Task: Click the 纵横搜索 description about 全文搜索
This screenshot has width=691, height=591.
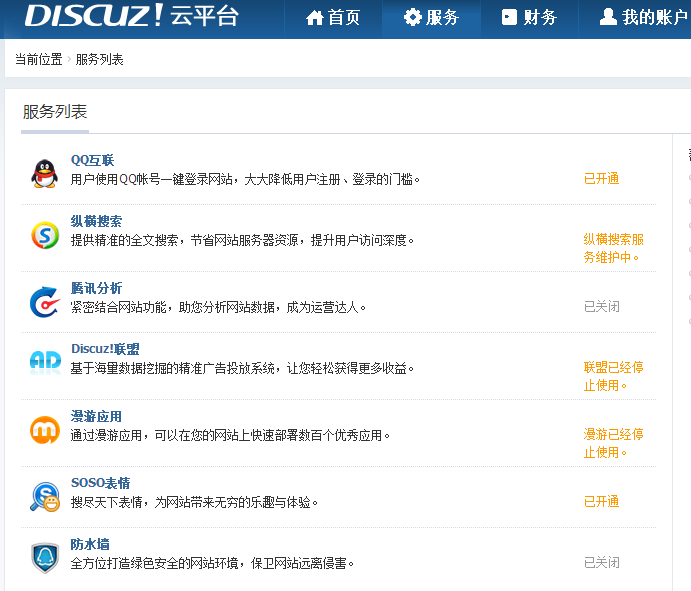Action: click(x=242, y=240)
